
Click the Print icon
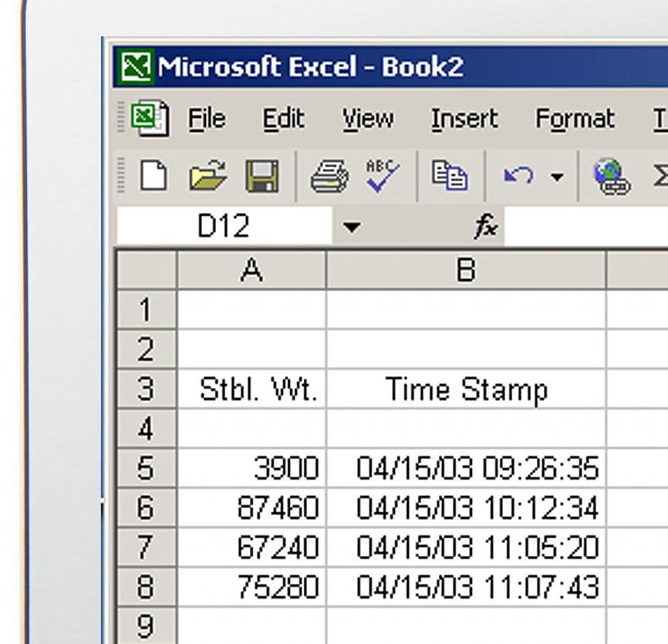pos(329,177)
